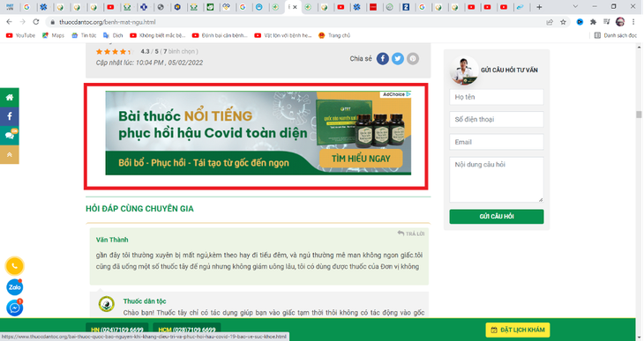
Task: Click the sidebar home icon
Action: pos(10,97)
